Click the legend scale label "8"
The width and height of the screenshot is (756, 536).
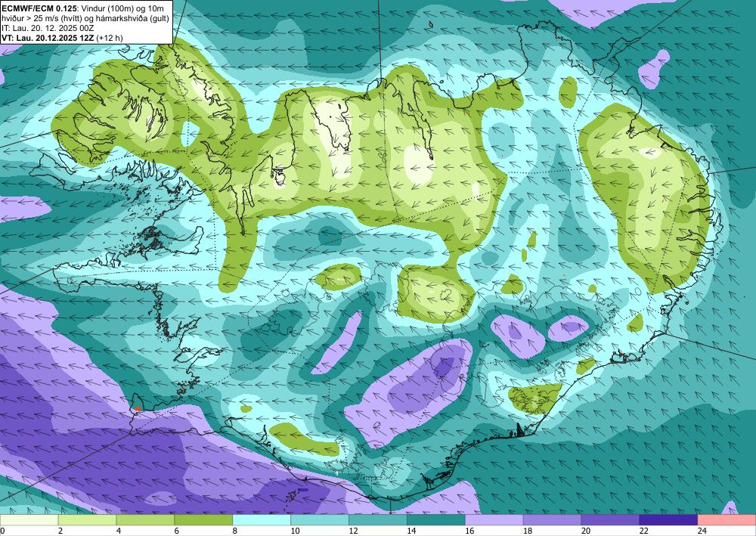click(235, 531)
